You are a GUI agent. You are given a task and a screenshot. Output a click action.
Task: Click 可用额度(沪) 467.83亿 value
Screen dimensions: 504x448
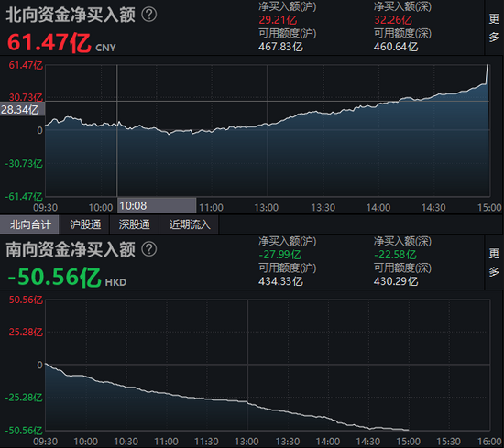click(280, 47)
